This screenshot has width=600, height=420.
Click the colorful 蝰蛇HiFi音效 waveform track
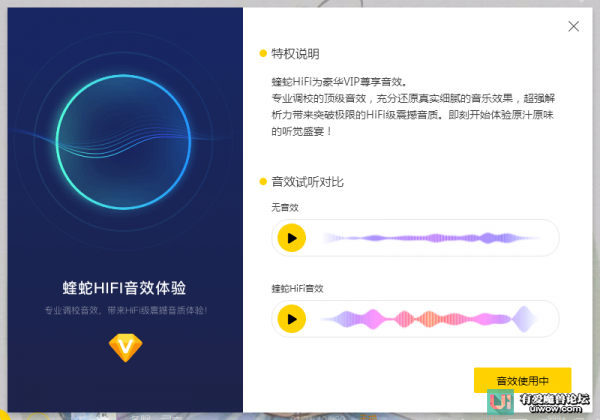coord(430,319)
